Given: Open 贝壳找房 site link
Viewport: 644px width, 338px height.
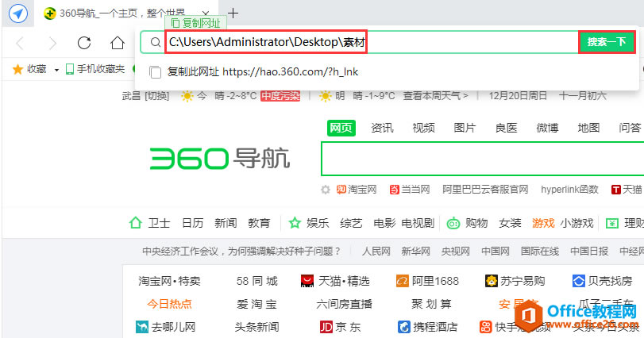Looking at the screenshot, I should pos(602,281).
